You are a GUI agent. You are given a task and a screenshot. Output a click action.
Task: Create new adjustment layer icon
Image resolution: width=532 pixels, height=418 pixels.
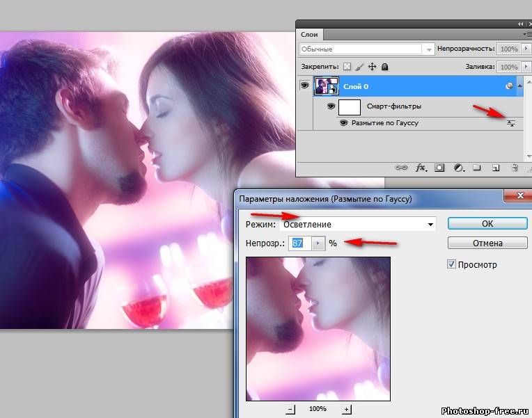[x=459, y=168]
